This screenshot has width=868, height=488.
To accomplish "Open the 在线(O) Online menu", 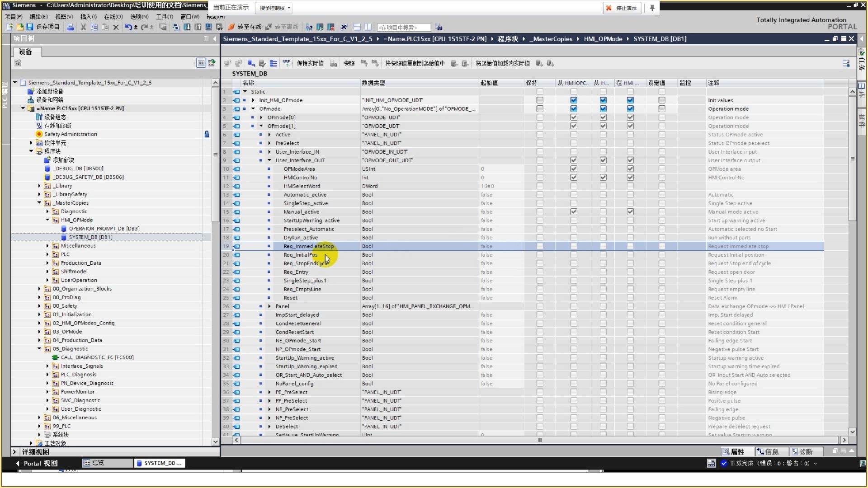I will (113, 17).
